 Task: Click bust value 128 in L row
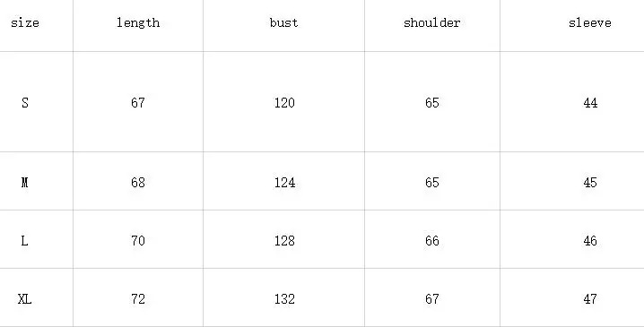284,240
